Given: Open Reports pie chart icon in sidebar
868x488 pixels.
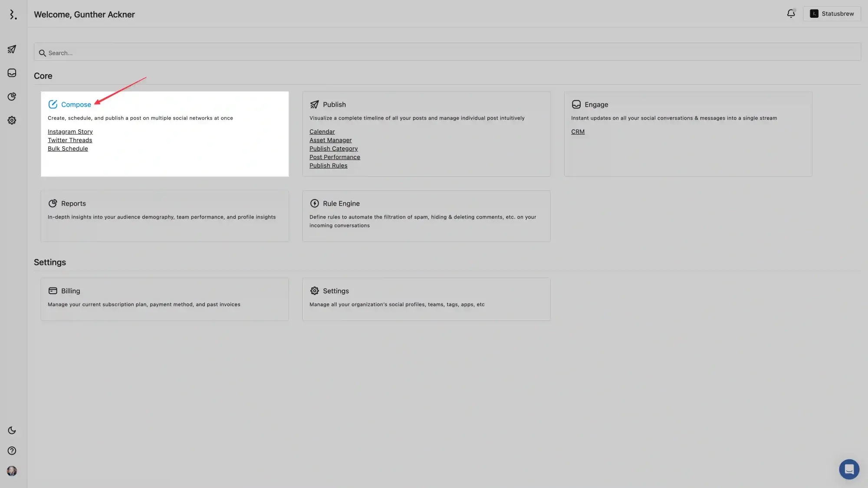Looking at the screenshot, I should pyautogui.click(x=12, y=96).
